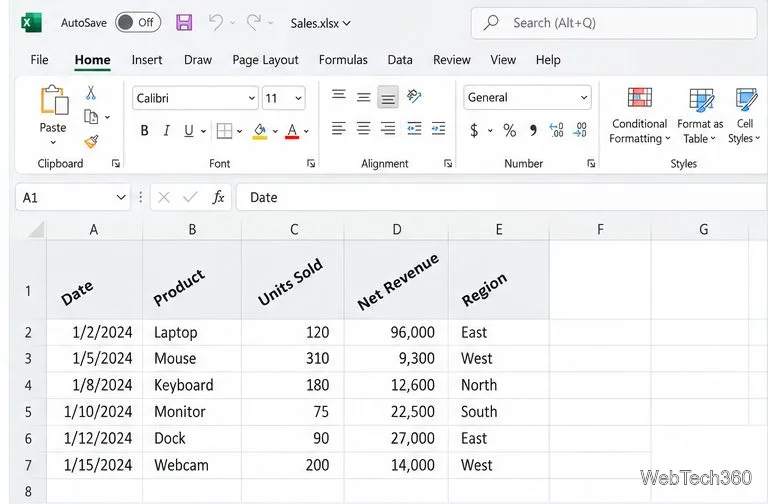Redo the last undone action

(x=254, y=22)
